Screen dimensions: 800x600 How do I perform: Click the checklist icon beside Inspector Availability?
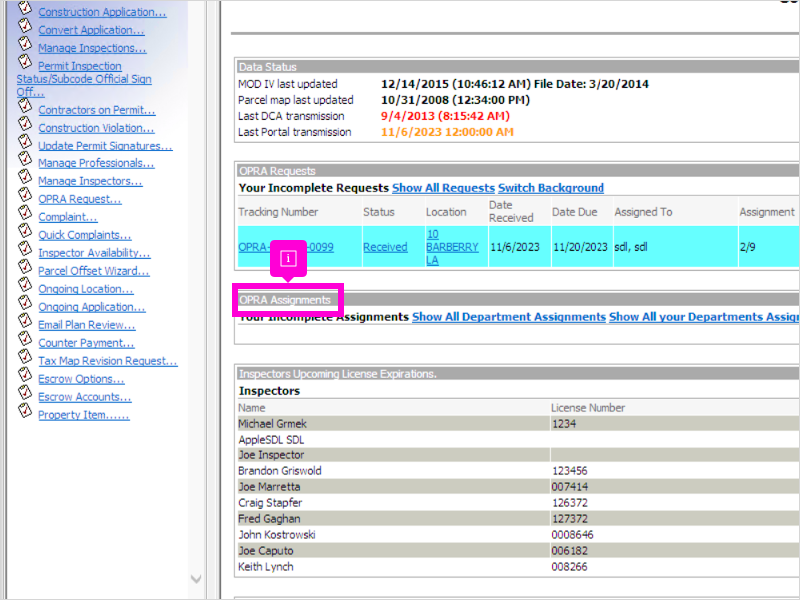25,248
